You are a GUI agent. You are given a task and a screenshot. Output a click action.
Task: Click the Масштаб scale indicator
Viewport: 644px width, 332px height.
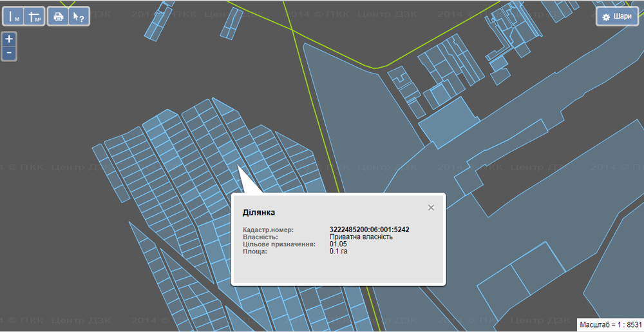tap(611, 325)
